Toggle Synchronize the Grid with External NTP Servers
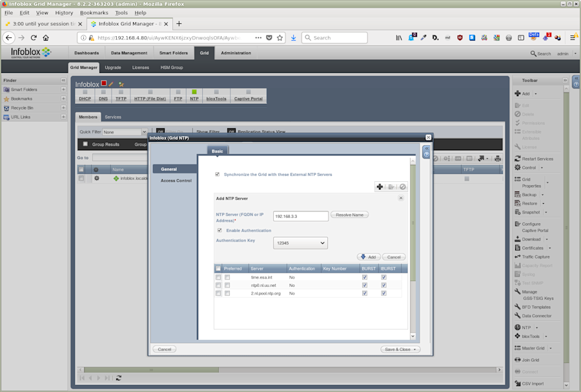Viewport: 581px width, 392px height. point(218,174)
